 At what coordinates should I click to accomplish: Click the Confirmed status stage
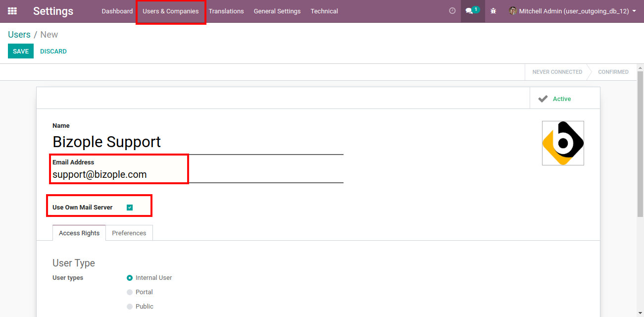point(613,72)
